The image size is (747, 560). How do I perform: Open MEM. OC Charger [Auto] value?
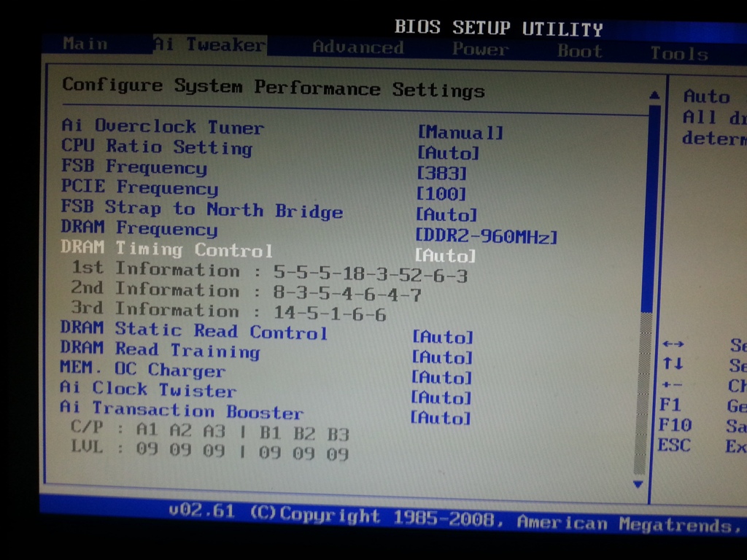tap(441, 377)
